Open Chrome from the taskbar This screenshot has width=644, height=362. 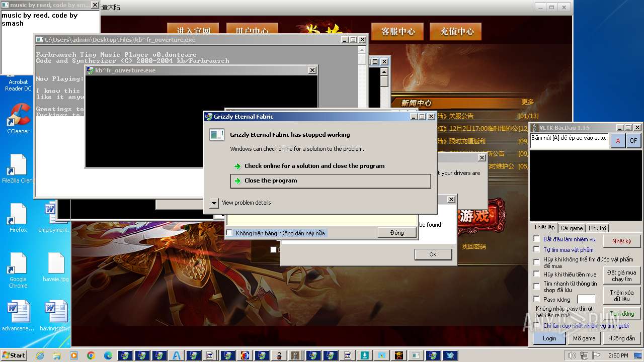tap(91, 355)
